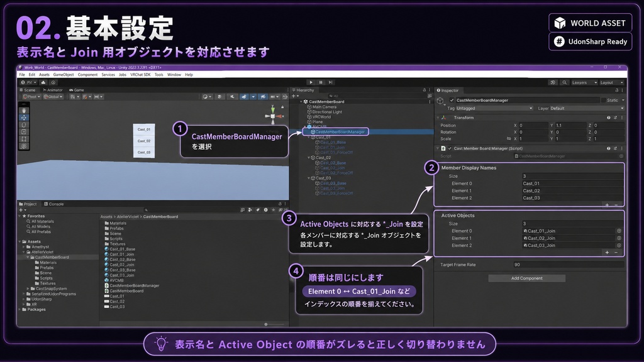Click object picker for Cast_03_Join field
Viewport: 644px width, 362px height.
(x=619, y=246)
